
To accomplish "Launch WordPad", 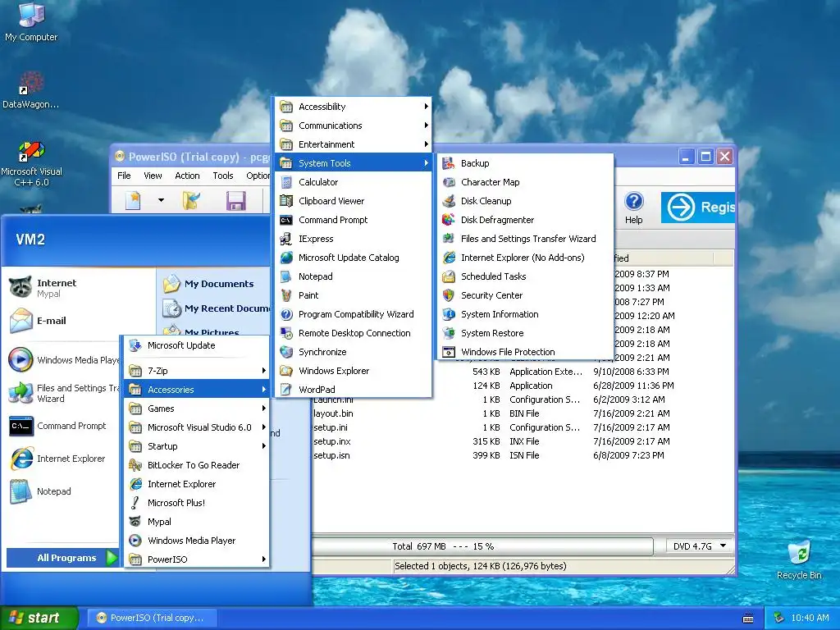I will 353,390.
